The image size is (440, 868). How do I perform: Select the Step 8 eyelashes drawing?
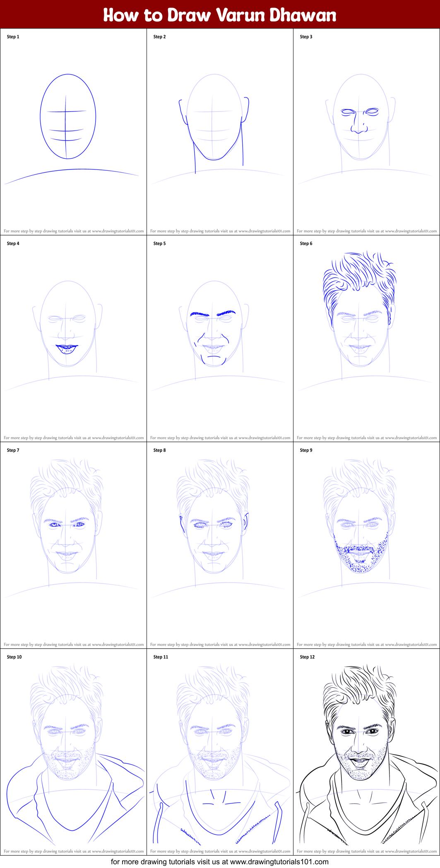(213, 525)
